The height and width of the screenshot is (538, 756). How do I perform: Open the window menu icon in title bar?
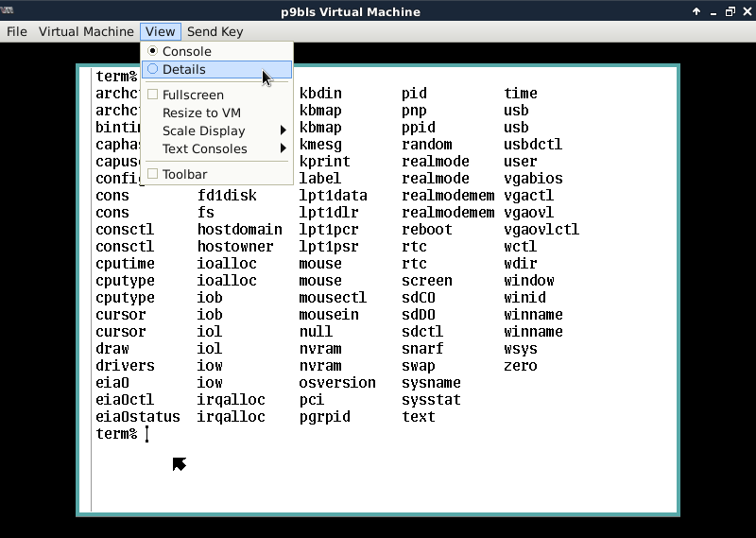9,11
